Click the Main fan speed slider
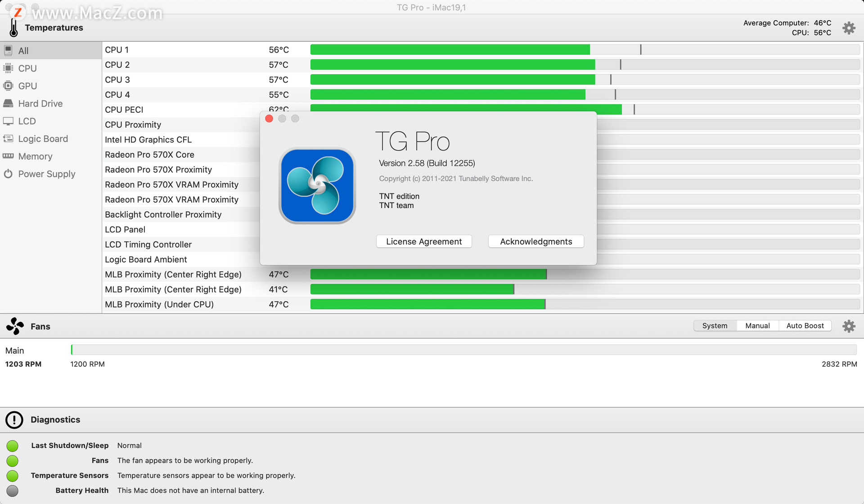864x504 pixels. pyautogui.click(x=463, y=350)
